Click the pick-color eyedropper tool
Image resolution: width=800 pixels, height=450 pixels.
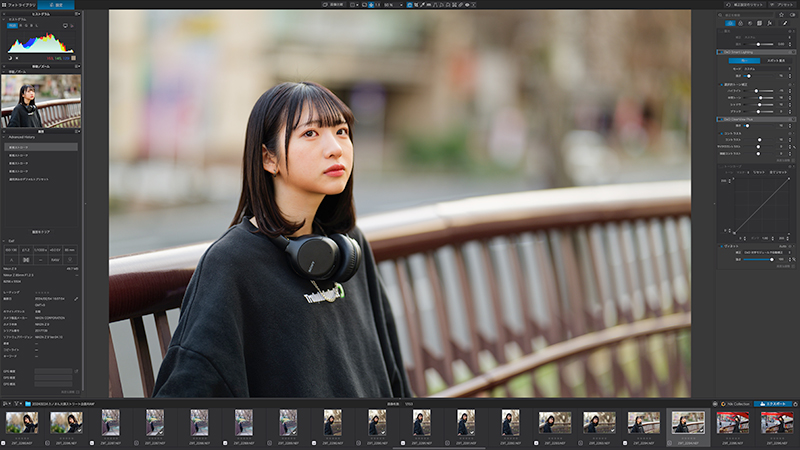point(422,5)
